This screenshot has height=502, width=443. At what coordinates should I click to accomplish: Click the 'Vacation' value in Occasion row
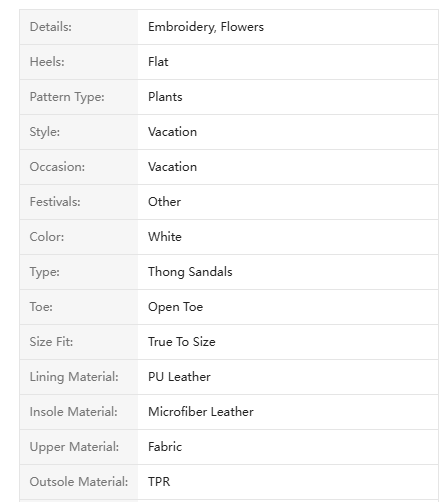(172, 167)
